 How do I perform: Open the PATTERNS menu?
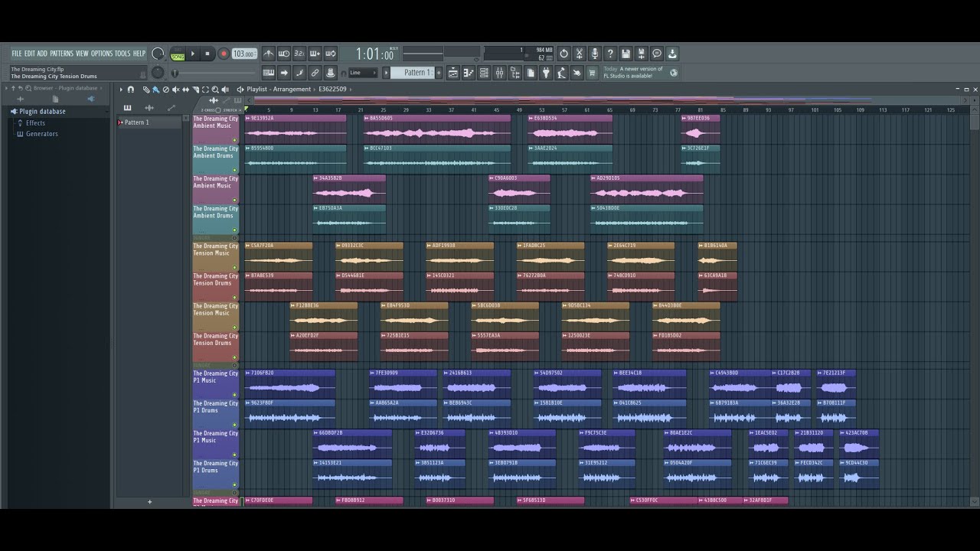pyautogui.click(x=61, y=54)
